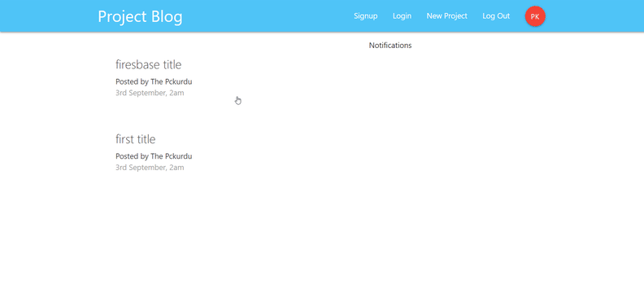Click the red PK avatar button
The width and height of the screenshot is (644, 302).
coord(535,16)
